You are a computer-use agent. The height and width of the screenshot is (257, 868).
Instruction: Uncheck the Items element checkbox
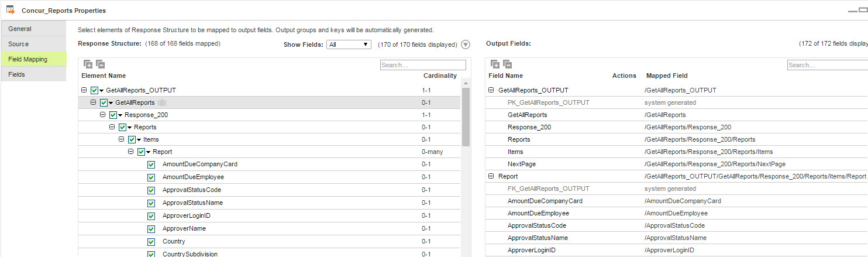132,139
